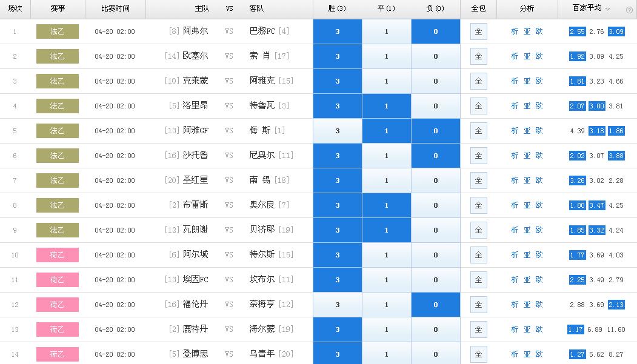Open 亚 link for 阿雅GF vs 梅斯
The image size is (637, 364).
click(527, 130)
